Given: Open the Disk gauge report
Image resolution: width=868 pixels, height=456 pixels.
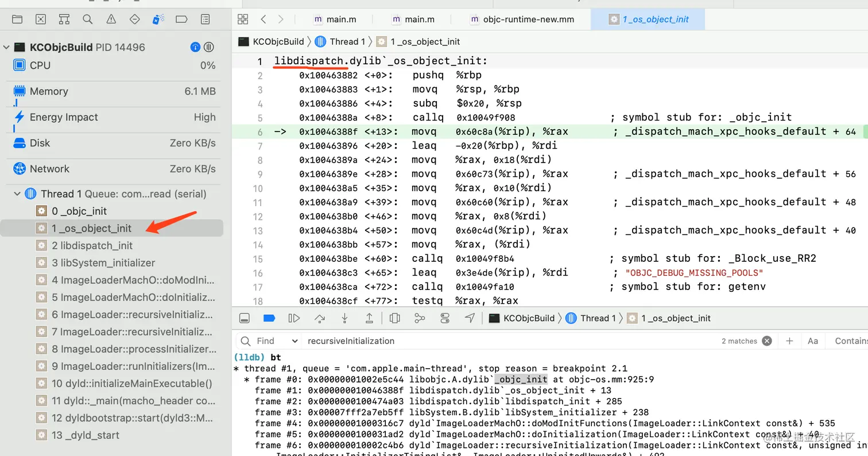Looking at the screenshot, I should (x=115, y=143).
